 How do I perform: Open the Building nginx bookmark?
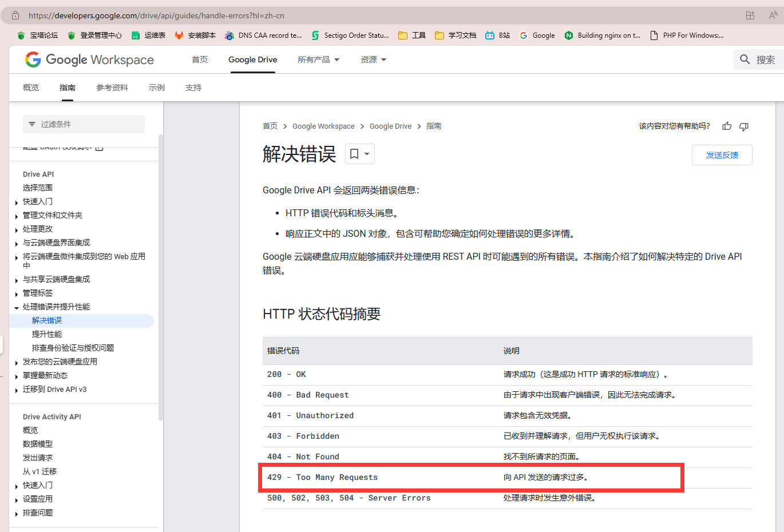coord(603,35)
